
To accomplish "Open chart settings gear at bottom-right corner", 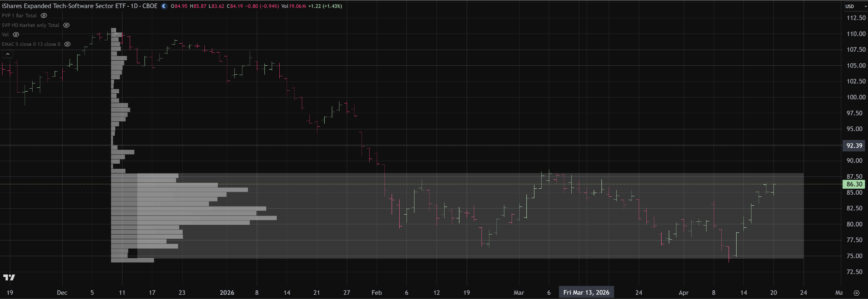I will tap(856, 293).
